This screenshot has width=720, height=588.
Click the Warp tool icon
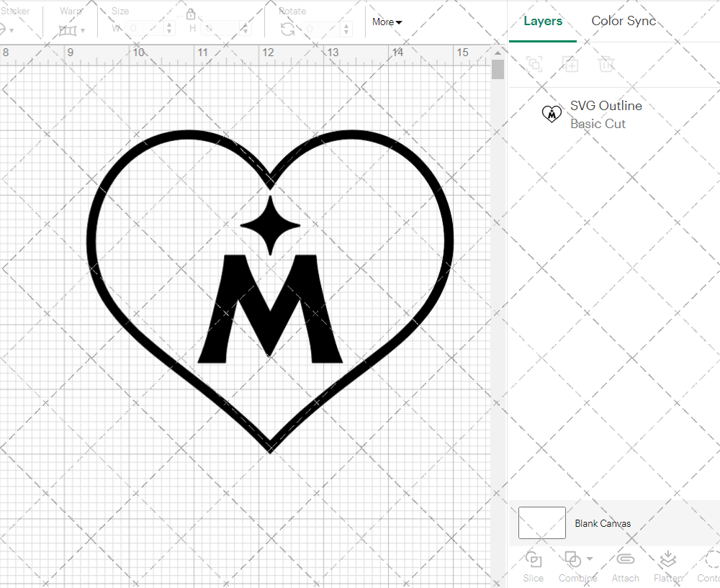click(x=68, y=31)
